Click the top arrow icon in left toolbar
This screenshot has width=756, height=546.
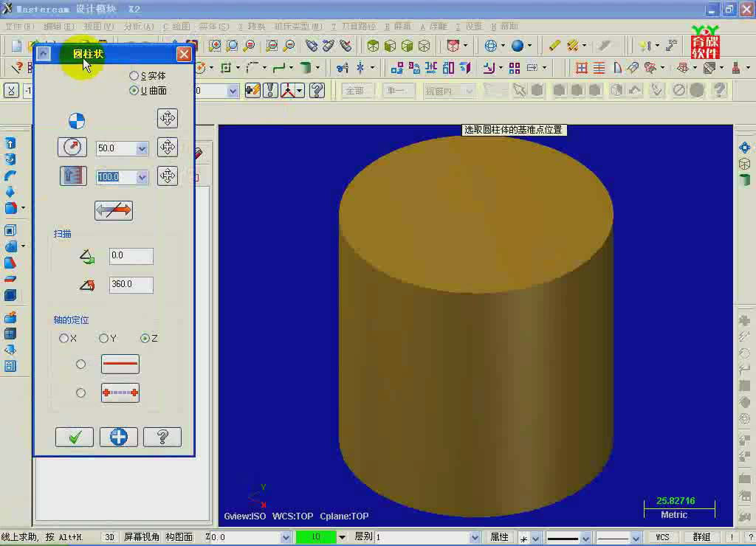click(x=10, y=143)
